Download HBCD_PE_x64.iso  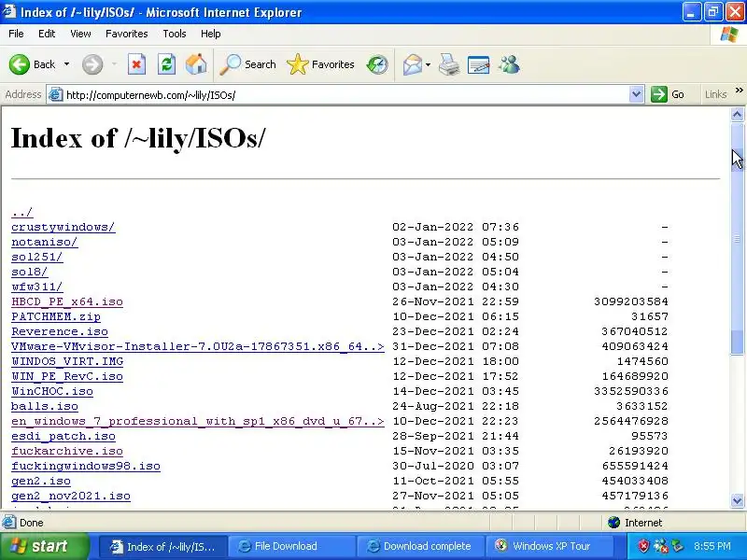tap(67, 301)
